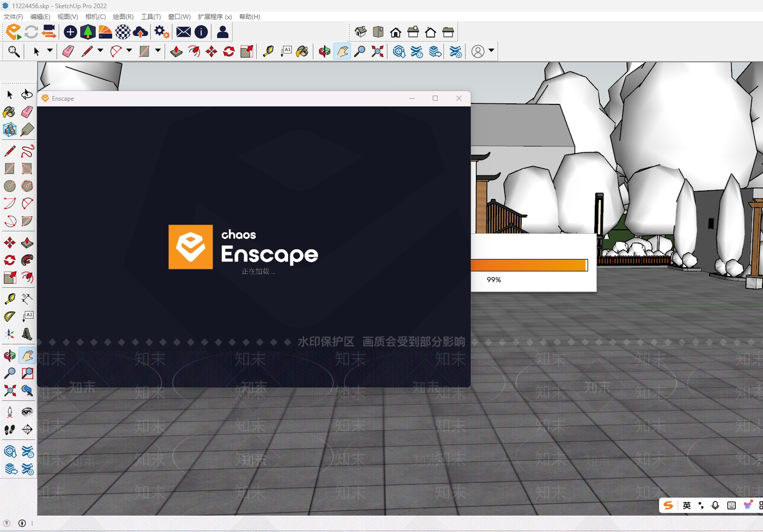Expand the Line tool dropdown arrow
The height and width of the screenshot is (532, 763).
click(100, 51)
